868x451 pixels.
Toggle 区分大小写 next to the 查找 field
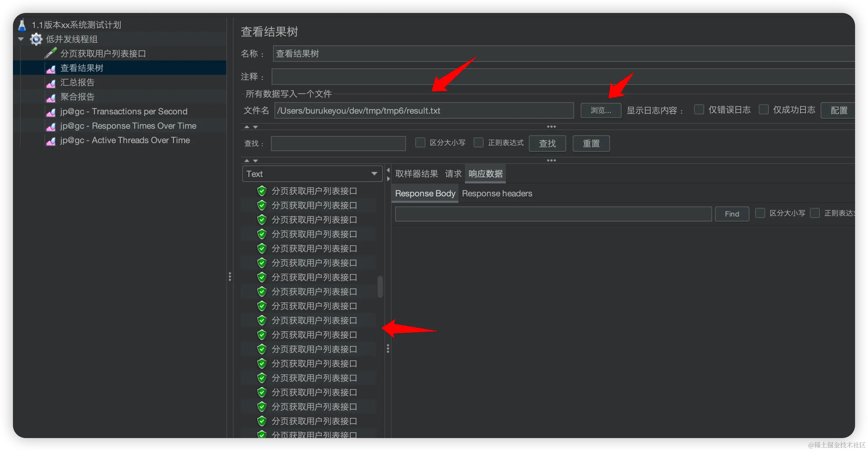(x=420, y=142)
